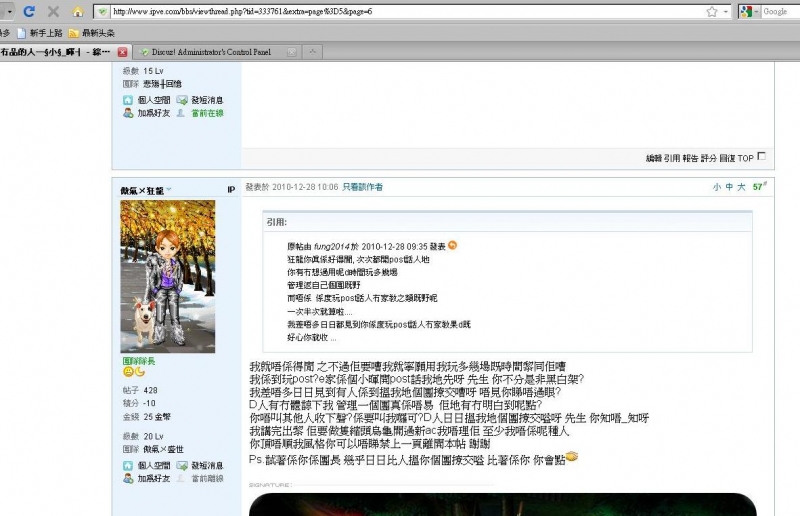Open the Google search engine dropdown
Viewport: 800px width, 516px height.
point(756,12)
